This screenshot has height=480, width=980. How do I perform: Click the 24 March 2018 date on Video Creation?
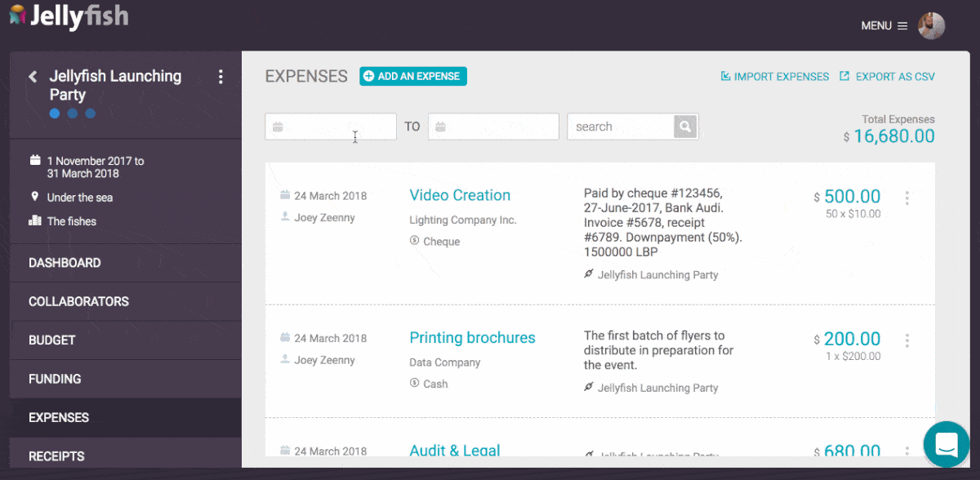pos(331,196)
